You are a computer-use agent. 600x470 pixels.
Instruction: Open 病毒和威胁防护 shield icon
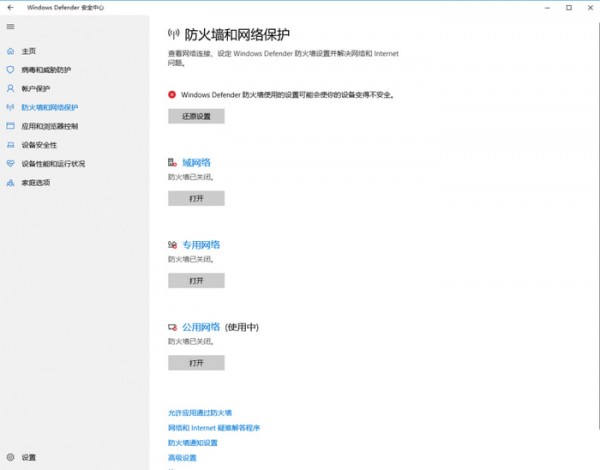pos(11,70)
